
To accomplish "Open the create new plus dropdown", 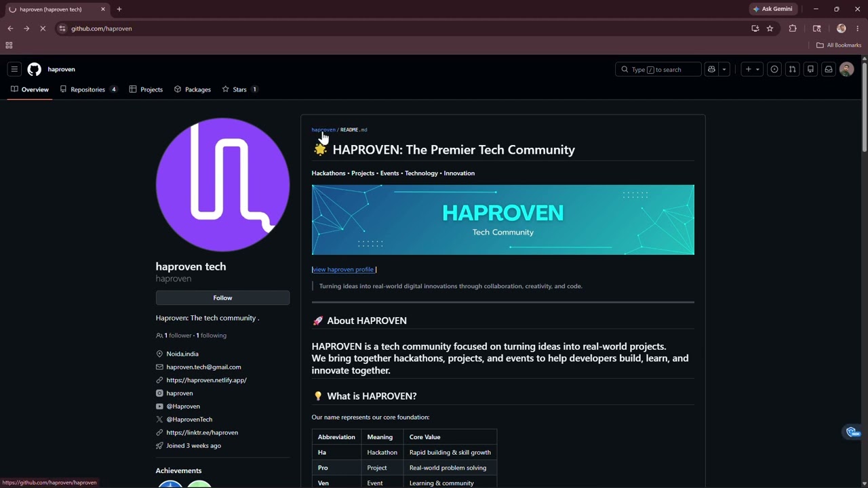I will coord(752,69).
